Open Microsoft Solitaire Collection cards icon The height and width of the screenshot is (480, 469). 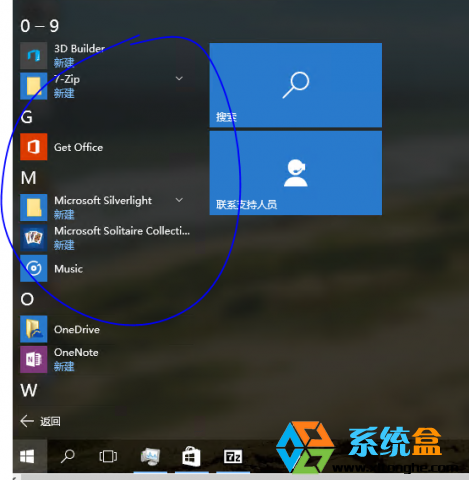pos(33,238)
